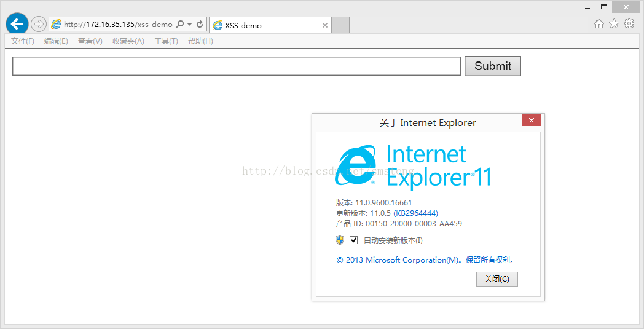644x329 pixels.
Task: Open the 收藏夹(A) menu
Action: coord(128,41)
